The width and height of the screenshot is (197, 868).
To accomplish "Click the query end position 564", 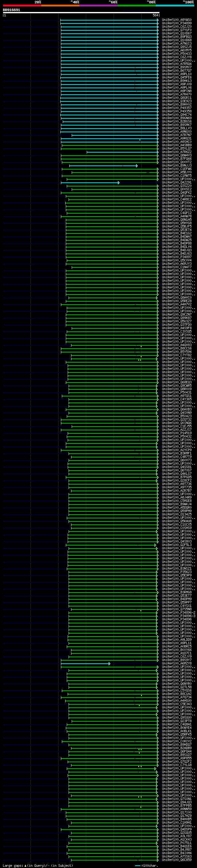I will 155,15.
